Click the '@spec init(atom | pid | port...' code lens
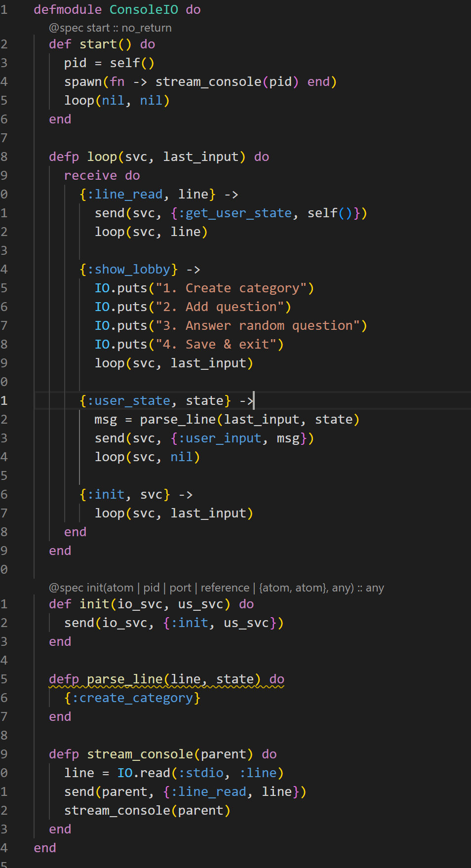The height and width of the screenshot is (868, 471). [x=216, y=588]
